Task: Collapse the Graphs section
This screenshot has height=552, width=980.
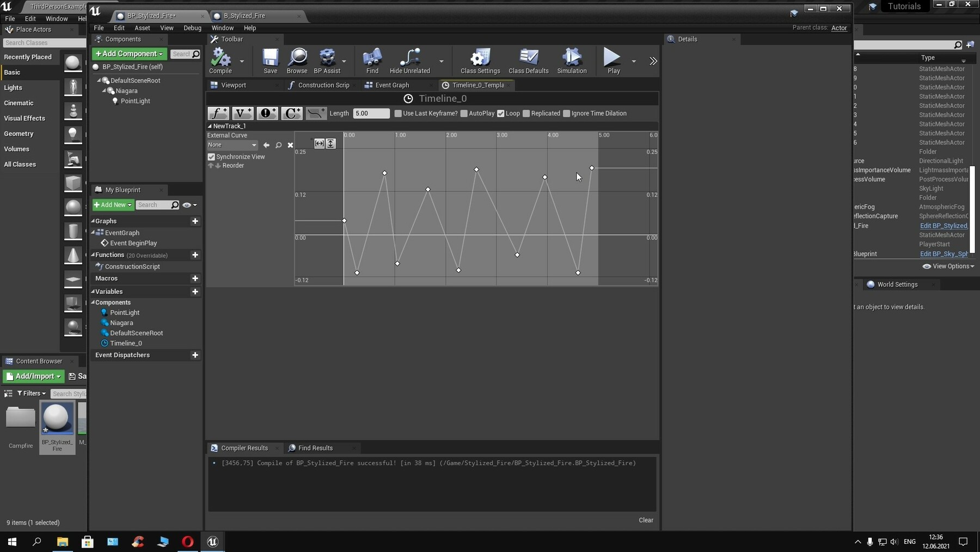Action: pyautogui.click(x=93, y=221)
